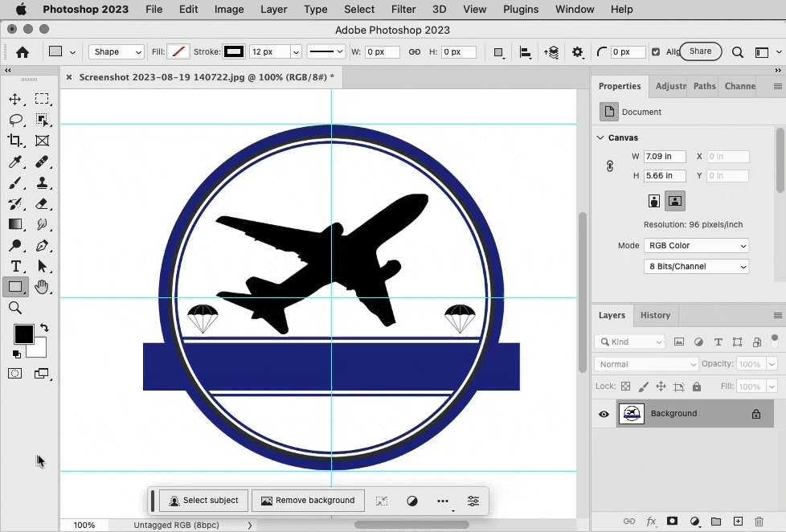Click the Background layer thumbnail
This screenshot has width=786, height=532.
632,413
